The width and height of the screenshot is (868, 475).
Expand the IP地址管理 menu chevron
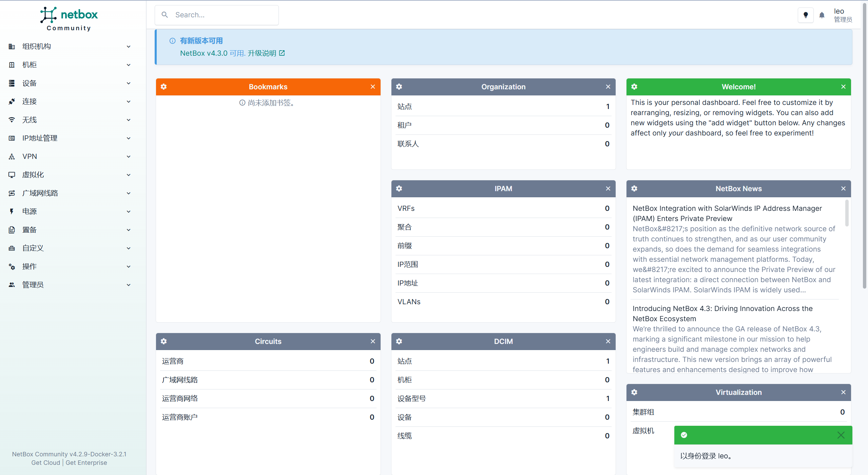[x=129, y=138]
